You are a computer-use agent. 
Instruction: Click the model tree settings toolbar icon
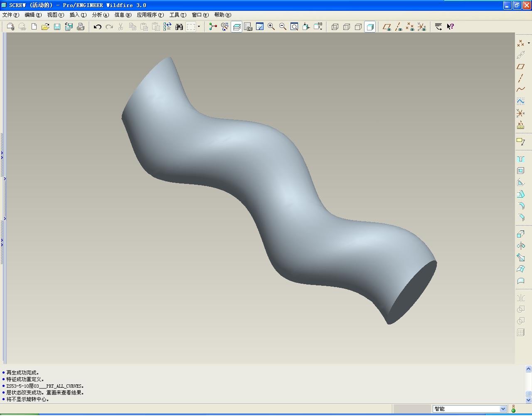438,27
